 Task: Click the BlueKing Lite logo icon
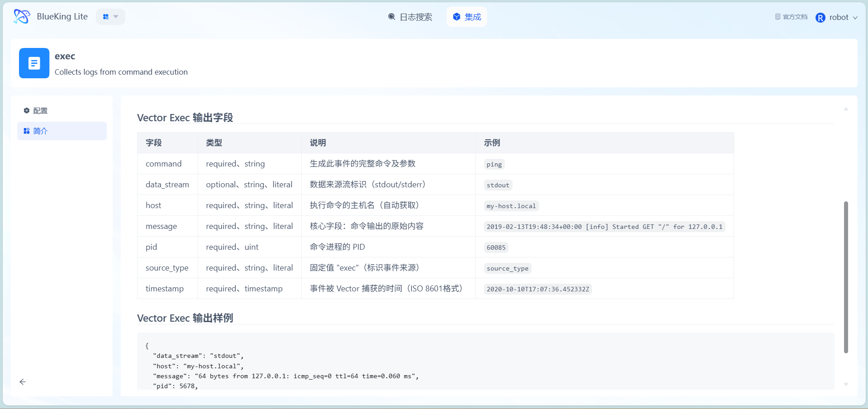click(x=21, y=17)
